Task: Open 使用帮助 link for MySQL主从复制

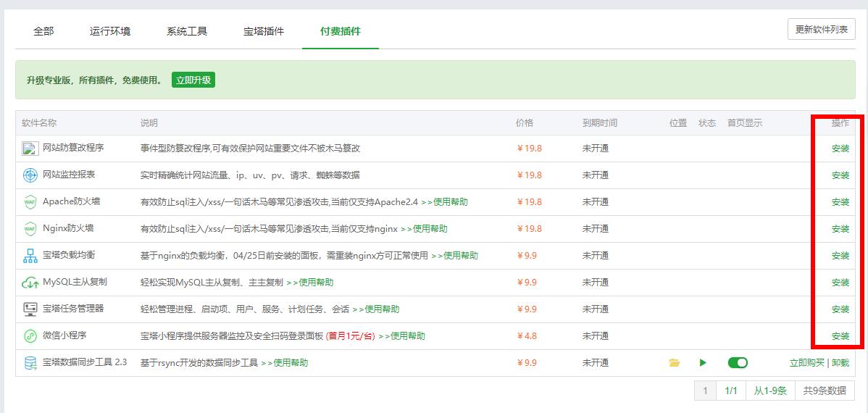Action: coord(310,283)
